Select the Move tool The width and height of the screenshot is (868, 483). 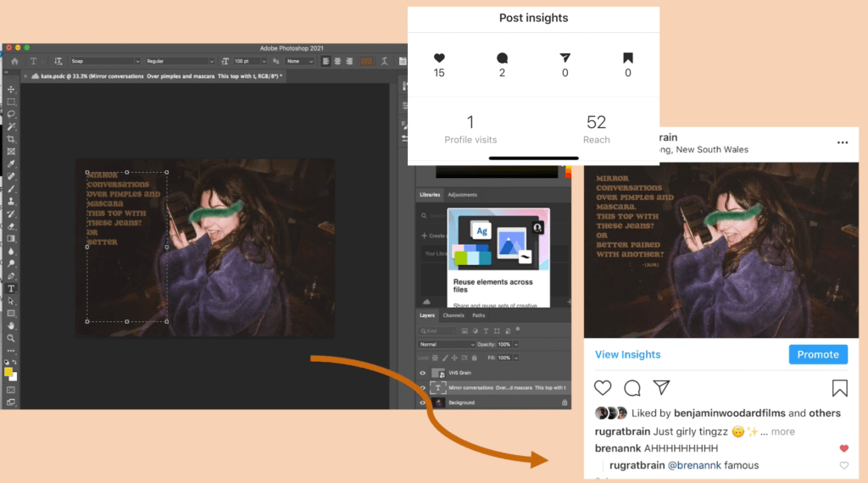11,89
